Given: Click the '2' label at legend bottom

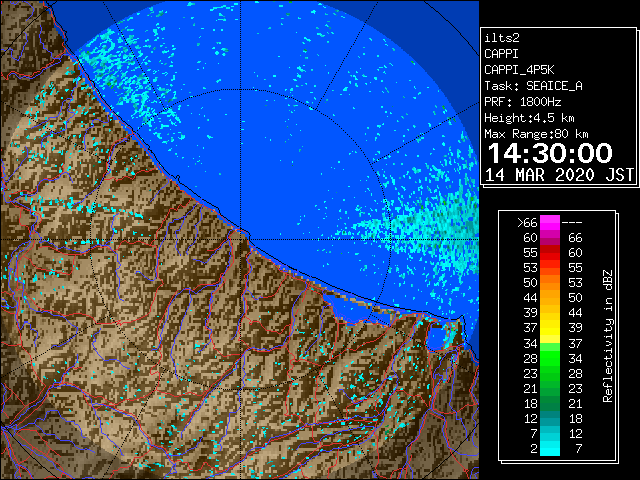Looking at the screenshot, I should pos(534,449).
